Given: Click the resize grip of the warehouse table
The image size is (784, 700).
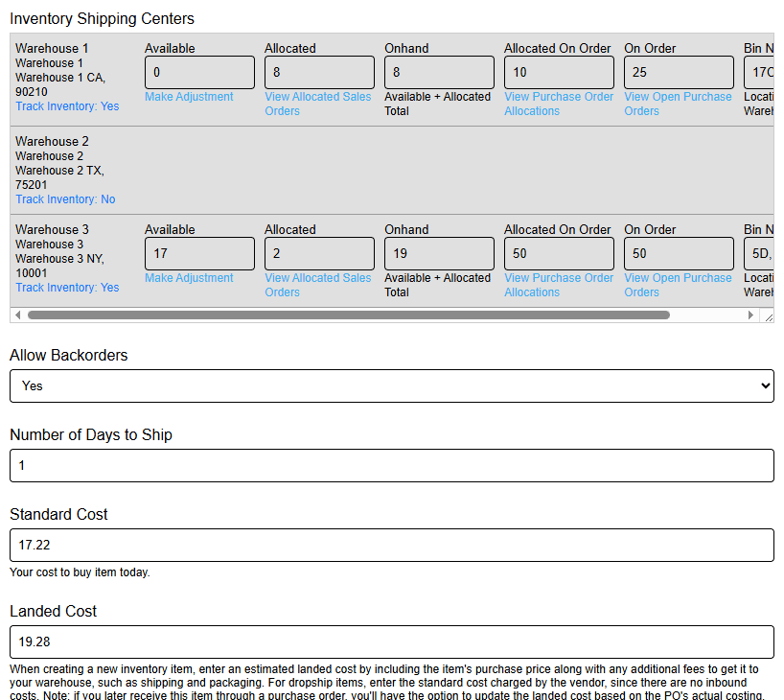Looking at the screenshot, I should 769,316.
